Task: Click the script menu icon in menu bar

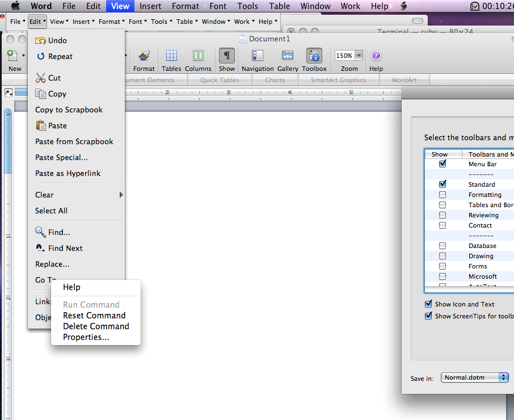Action: click(404, 6)
